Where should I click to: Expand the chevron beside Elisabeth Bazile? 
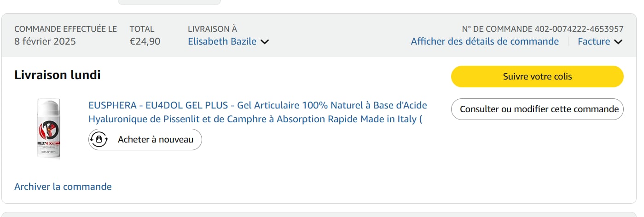[265, 42]
